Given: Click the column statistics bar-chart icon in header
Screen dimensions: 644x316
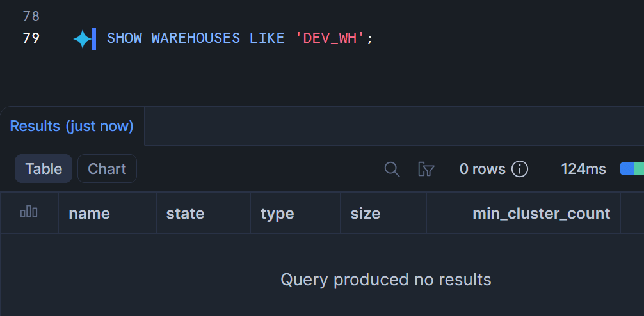Looking at the screenshot, I should pos(29,212).
